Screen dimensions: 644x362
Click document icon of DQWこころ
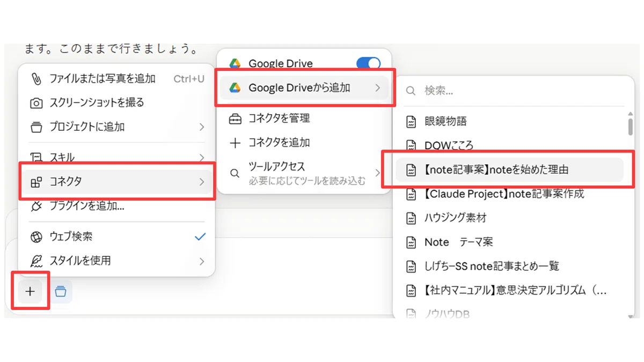(x=411, y=145)
